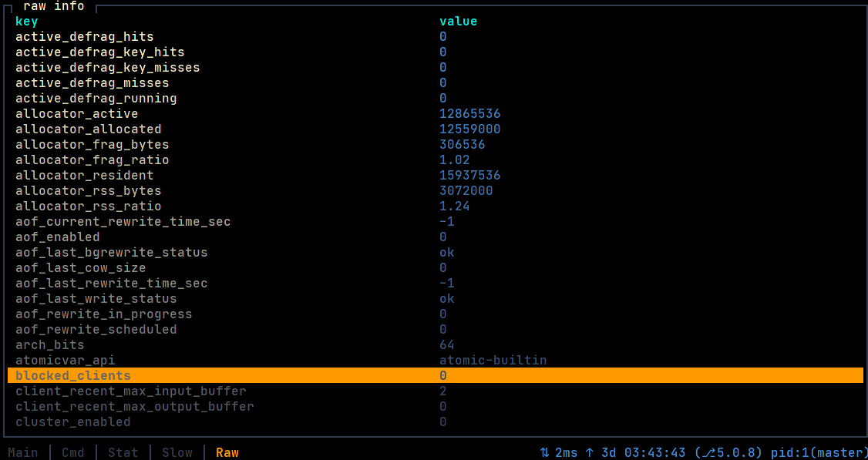Select the allocator_allocated row
Screen dimensions: 868x460
point(436,129)
